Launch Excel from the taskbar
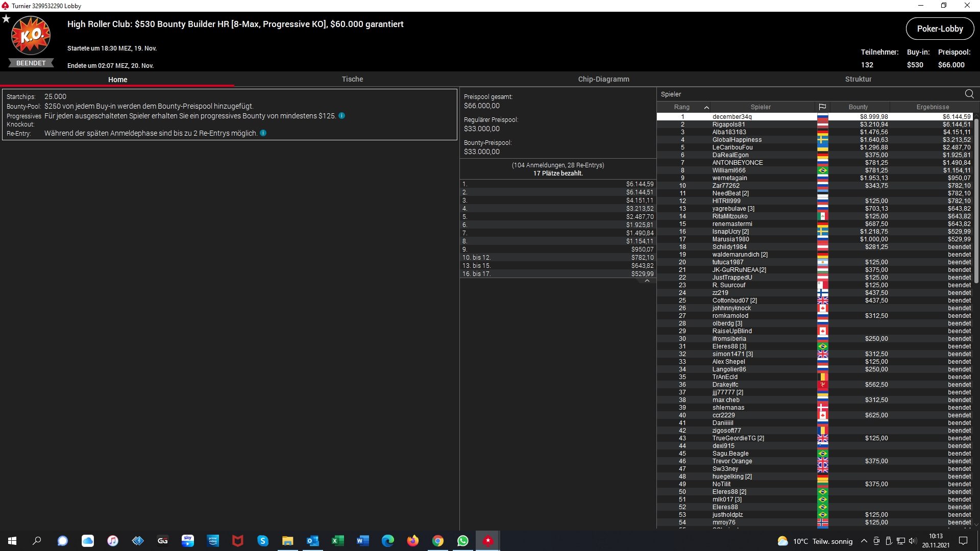 338,541
